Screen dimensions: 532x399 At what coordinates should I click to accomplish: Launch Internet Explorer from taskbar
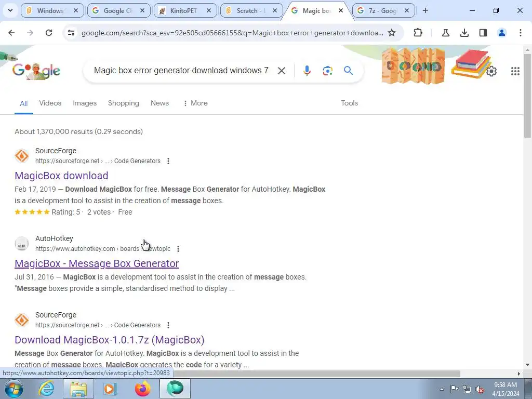(x=46, y=389)
